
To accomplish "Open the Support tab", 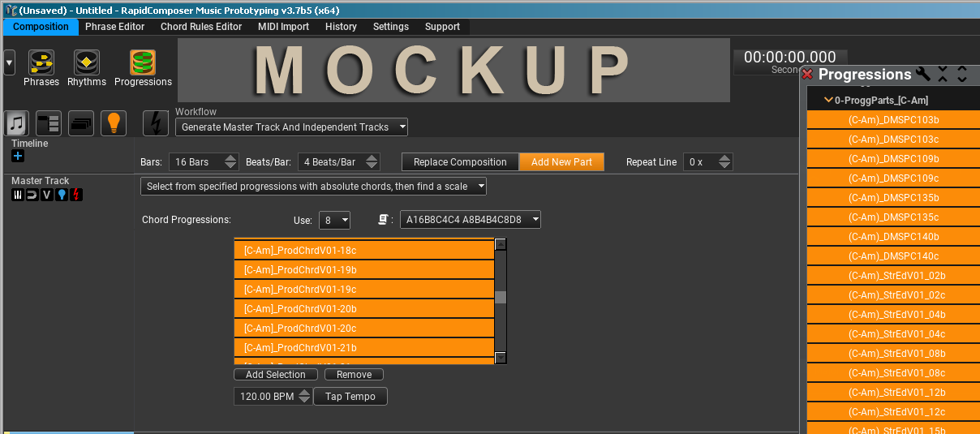I will click(x=442, y=27).
